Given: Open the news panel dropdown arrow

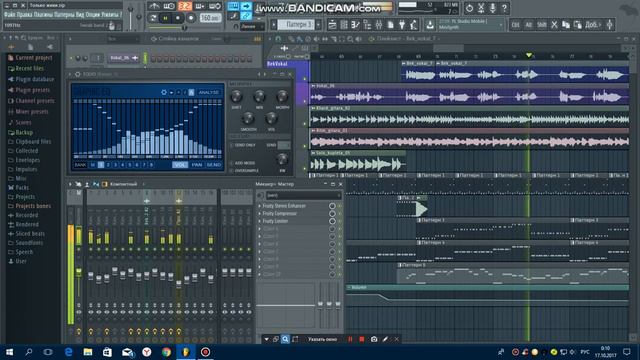Looking at the screenshot, I should [501, 25].
